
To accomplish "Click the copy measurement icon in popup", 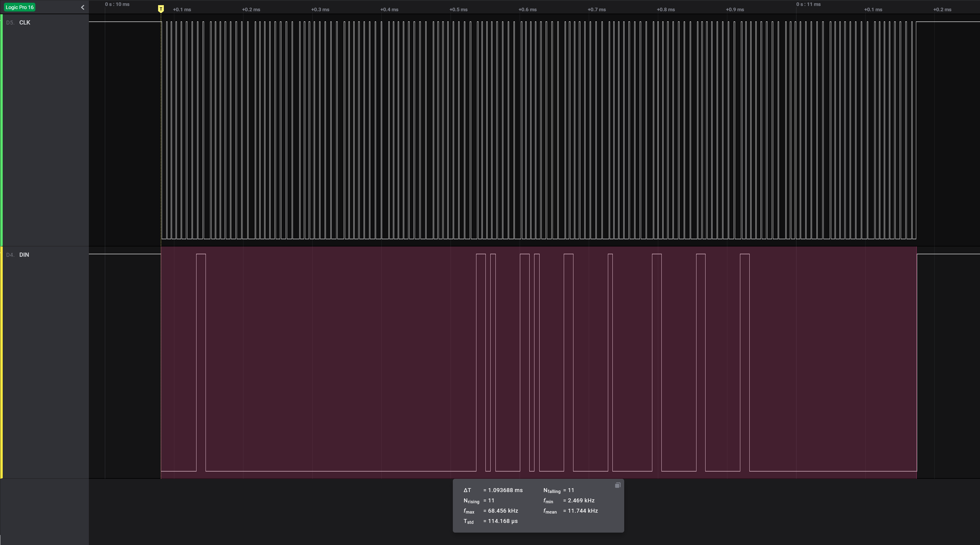I will coord(618,485).
